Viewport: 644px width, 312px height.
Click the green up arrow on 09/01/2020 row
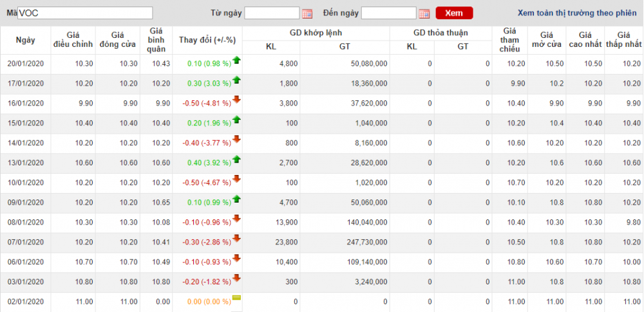[236, 199]
